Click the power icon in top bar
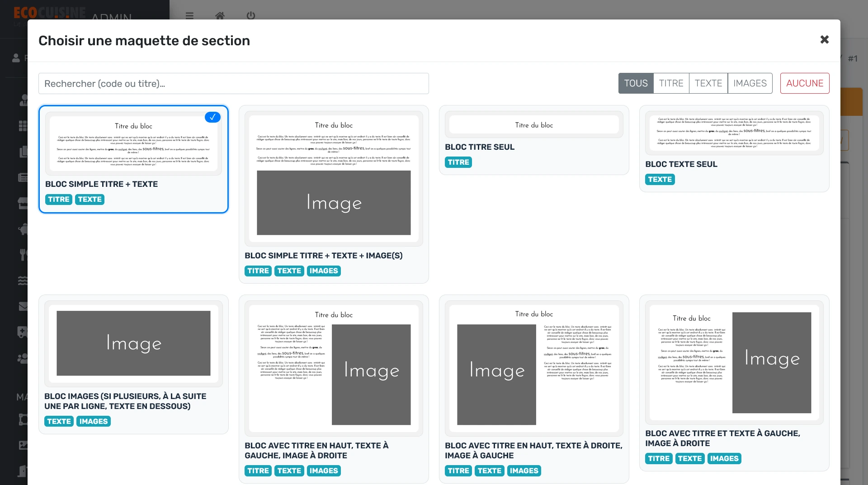 251,16
